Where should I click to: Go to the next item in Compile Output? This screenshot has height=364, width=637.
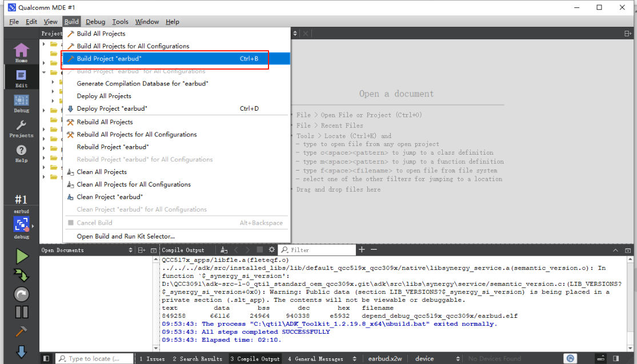coord(248,250)
